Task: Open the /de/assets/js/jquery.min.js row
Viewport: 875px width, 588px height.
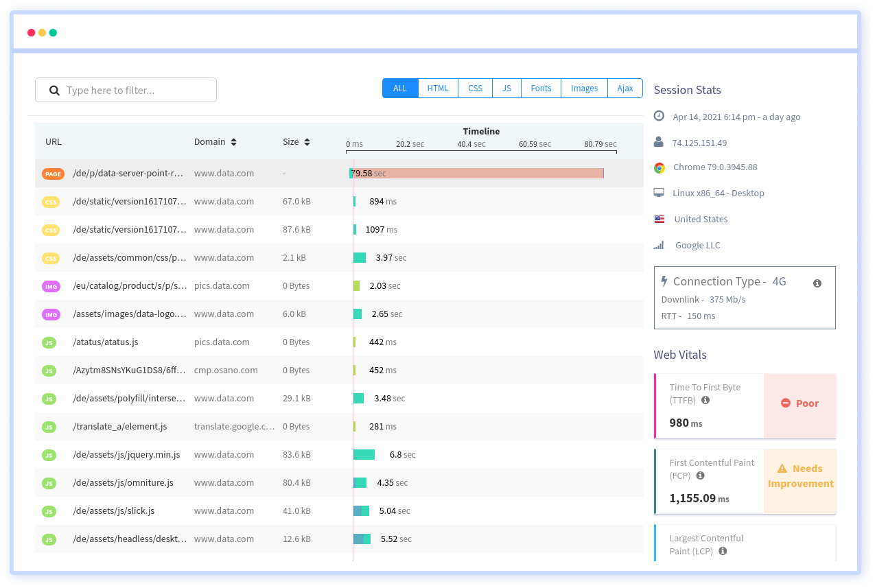Action: point(126,455)
